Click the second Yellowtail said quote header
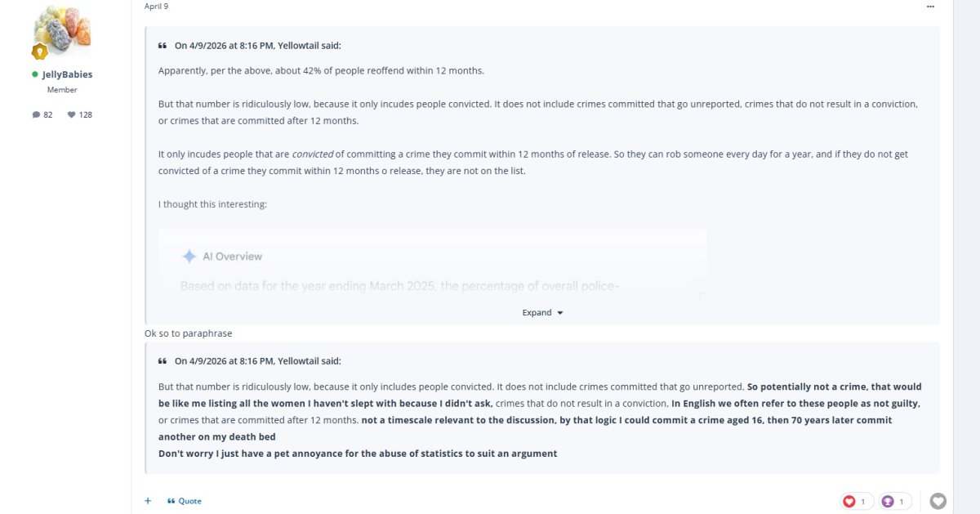Image resolution: width=980 pixels, height=514 pixels. [258, 360]
